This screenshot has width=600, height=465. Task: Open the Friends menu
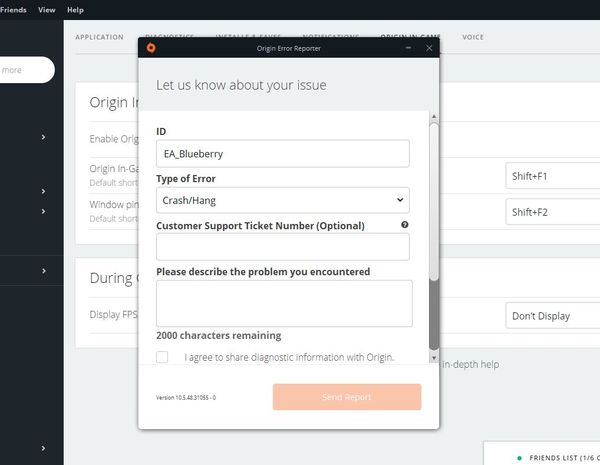click(x=13, y=10)
